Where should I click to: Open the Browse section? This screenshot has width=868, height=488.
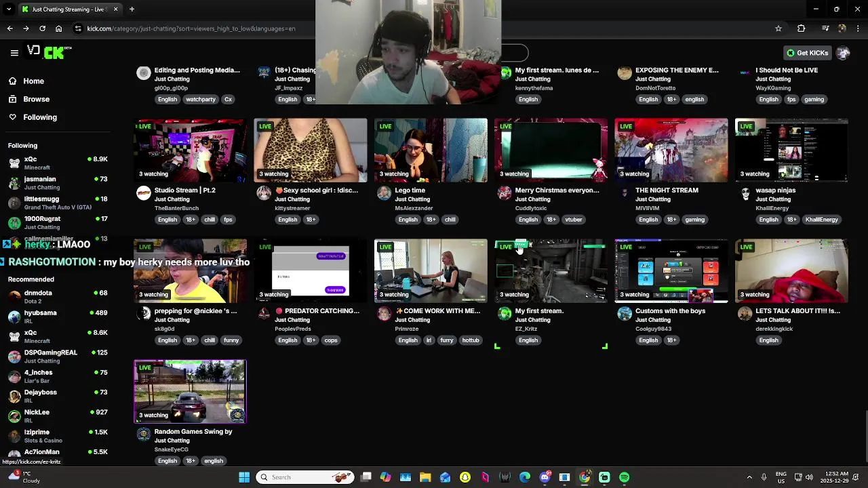click(x=28, y=99)
